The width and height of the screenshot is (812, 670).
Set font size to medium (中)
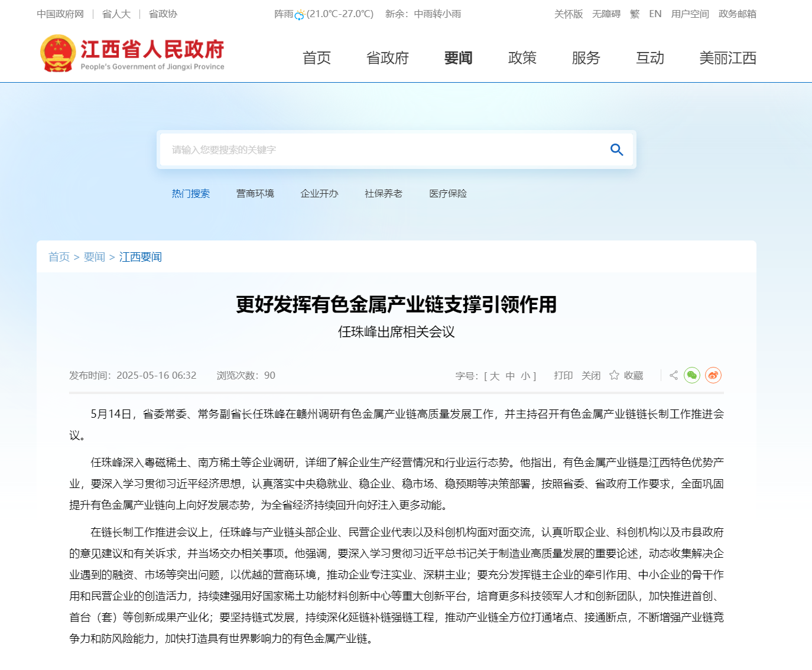coord(510,376)
